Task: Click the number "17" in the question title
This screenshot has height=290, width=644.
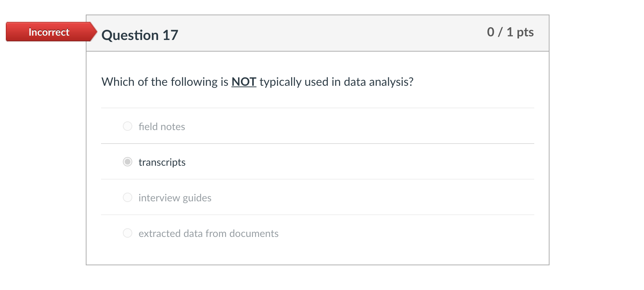Action: coord(170,35)
